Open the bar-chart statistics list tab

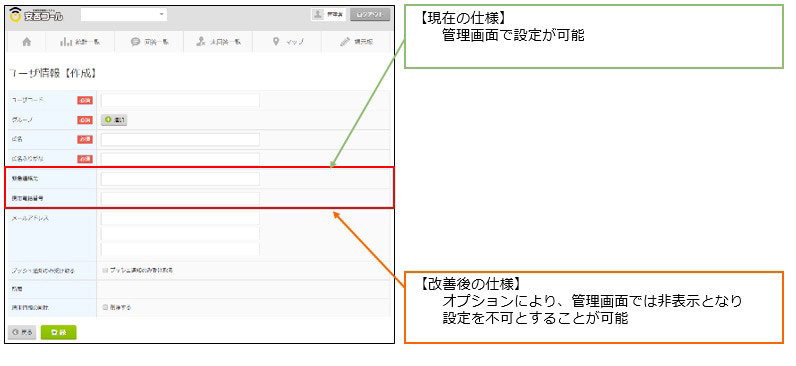(80, 42)
